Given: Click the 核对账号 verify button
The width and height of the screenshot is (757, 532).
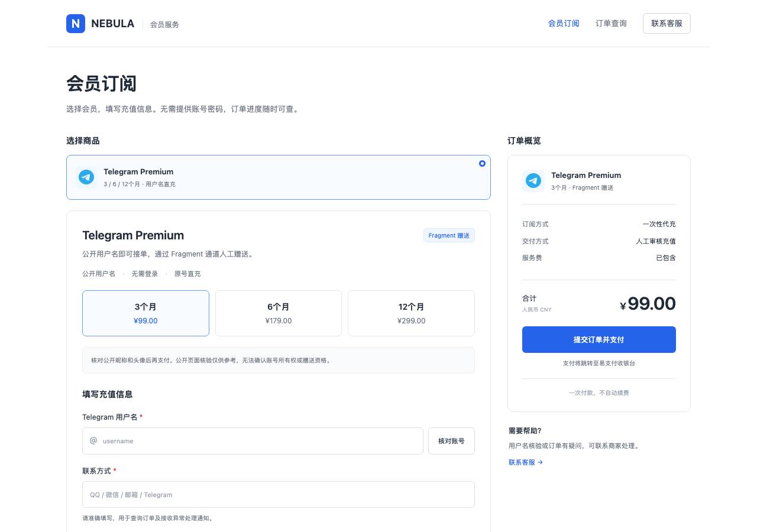Looking at the screenshot, I should [451, 441].
